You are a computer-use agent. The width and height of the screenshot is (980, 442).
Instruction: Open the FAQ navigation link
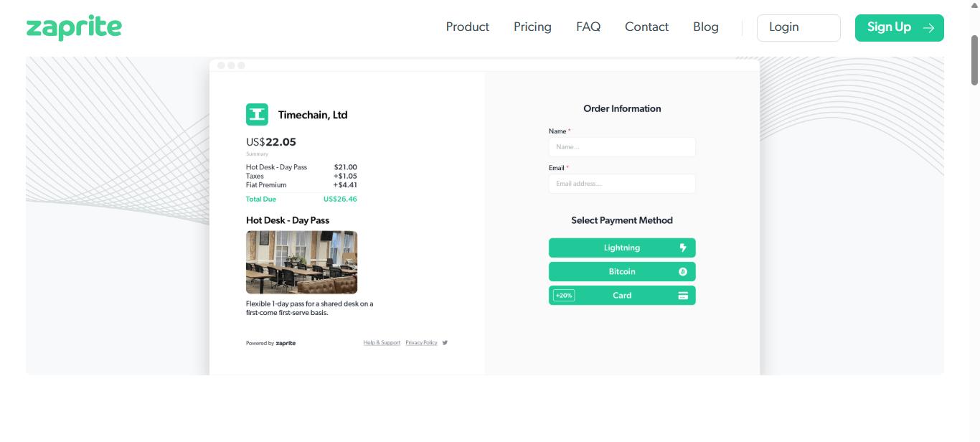[x=588, y=27]
